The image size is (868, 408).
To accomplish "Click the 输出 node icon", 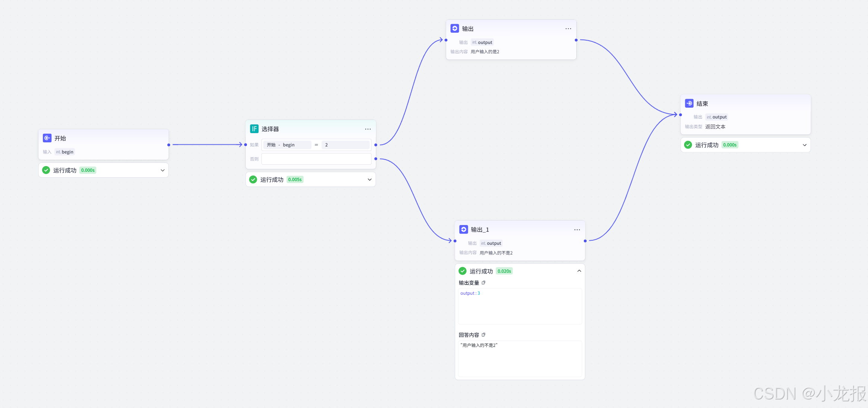I will coord(454,28).
